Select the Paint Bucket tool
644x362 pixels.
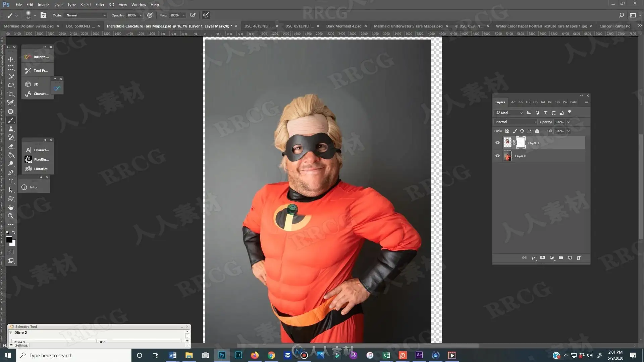coord(11,155)
